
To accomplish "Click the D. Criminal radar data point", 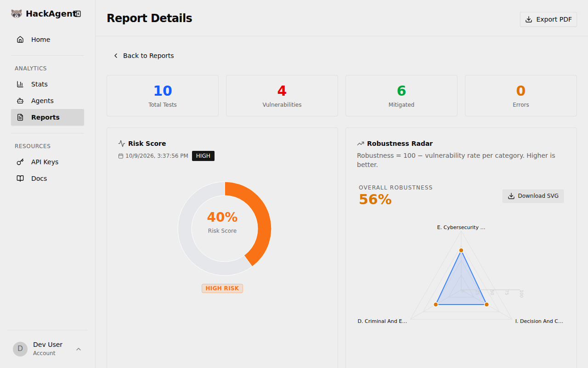I will (x=436, y=305).
